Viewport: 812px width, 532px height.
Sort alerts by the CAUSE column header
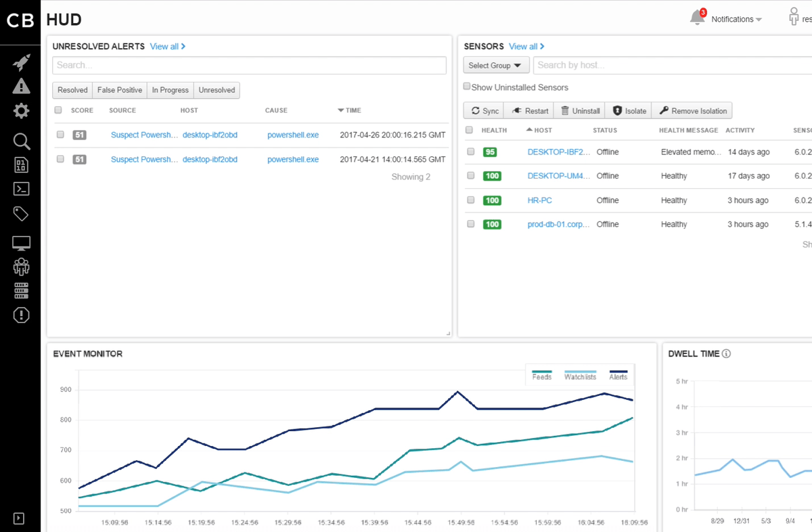coord(276,110)
